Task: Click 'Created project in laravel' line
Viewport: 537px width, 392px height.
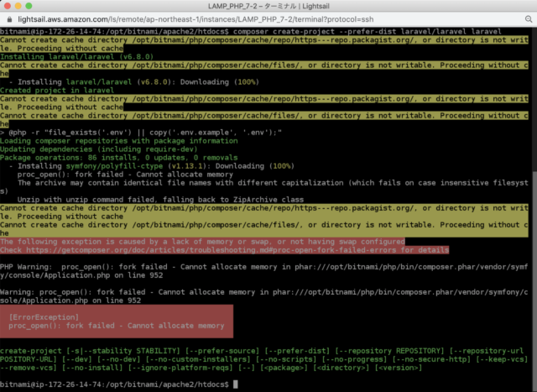Action: pos(57,91)
